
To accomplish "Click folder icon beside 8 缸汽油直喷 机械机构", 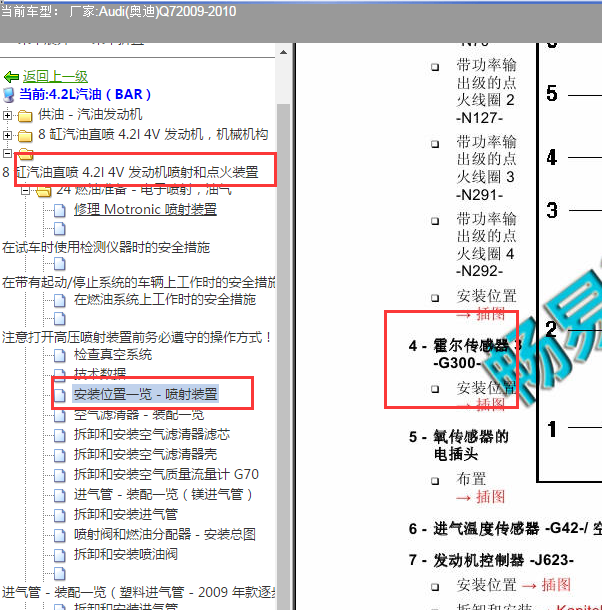I will (25, 135).
